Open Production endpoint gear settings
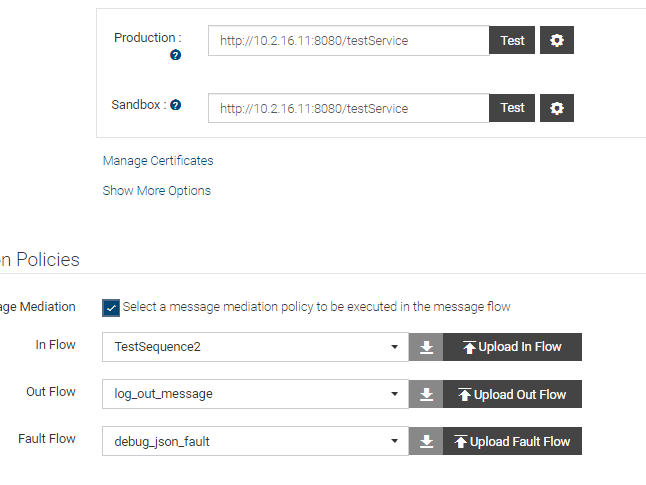 coord(557,41)
